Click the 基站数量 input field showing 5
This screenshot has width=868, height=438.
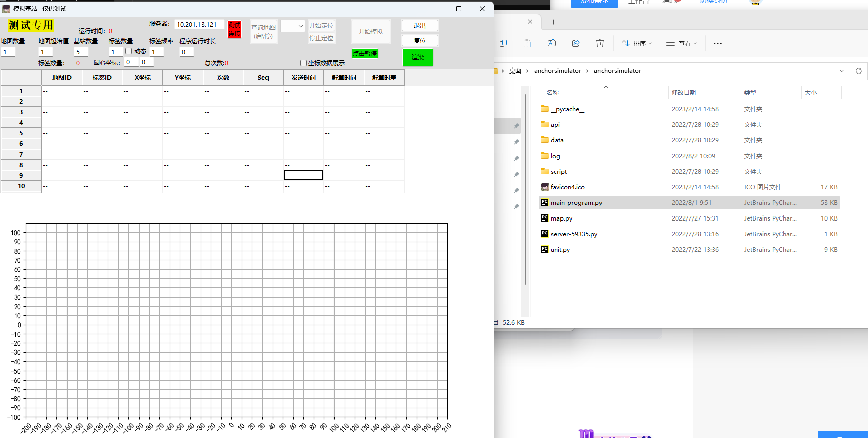tap(81, 52)
